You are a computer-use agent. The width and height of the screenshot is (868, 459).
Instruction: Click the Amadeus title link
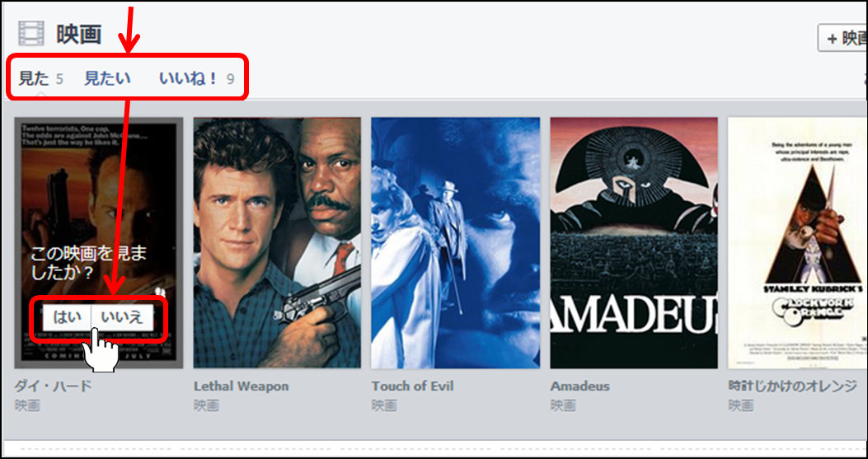(580, 386)
